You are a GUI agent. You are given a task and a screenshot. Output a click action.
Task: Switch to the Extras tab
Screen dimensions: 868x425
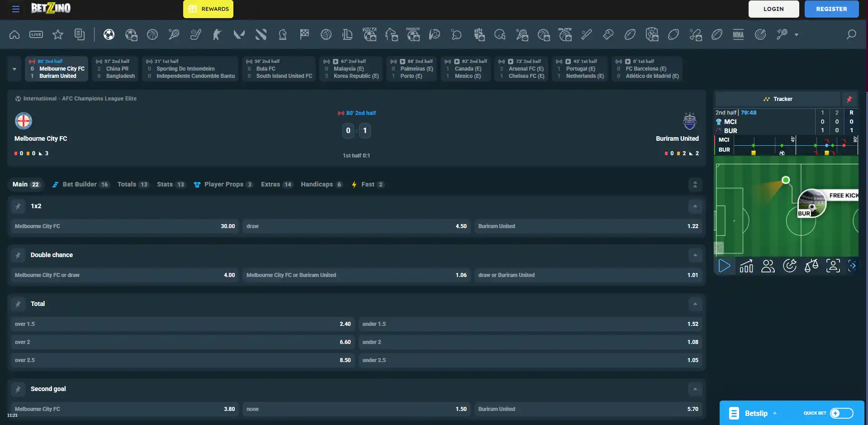tap(277, 185)
